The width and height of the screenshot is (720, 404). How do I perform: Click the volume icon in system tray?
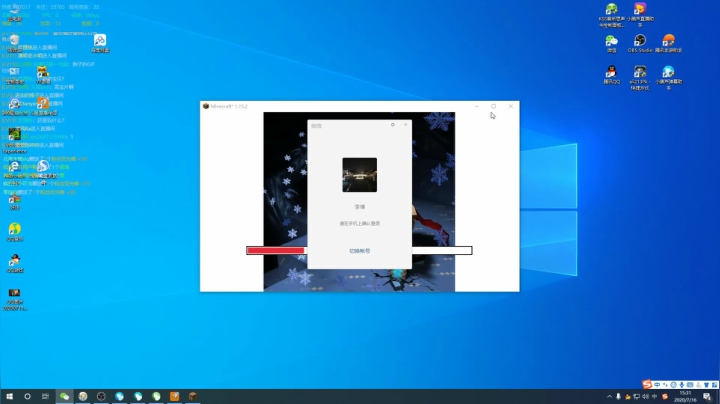click(645, 397)
